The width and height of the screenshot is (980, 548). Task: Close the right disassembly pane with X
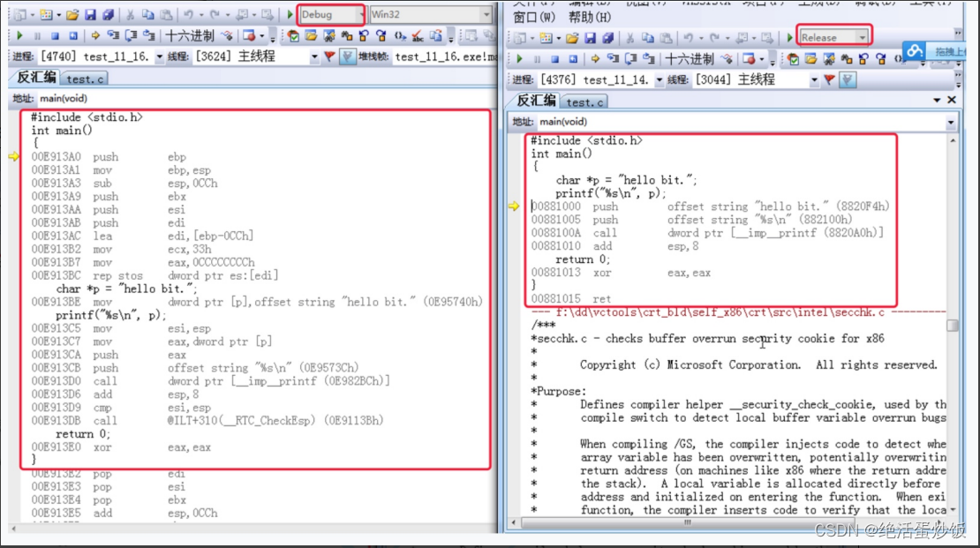tap(951, 100)
